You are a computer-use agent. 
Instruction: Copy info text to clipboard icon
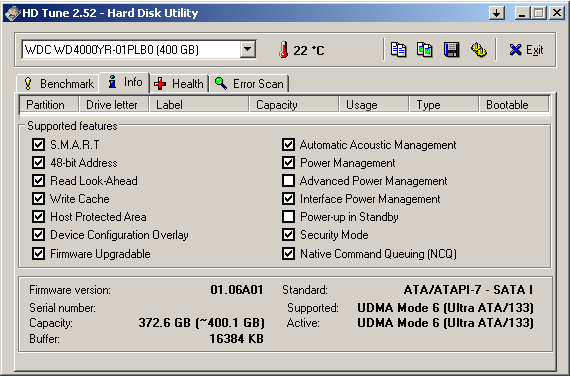click(398, 50)
